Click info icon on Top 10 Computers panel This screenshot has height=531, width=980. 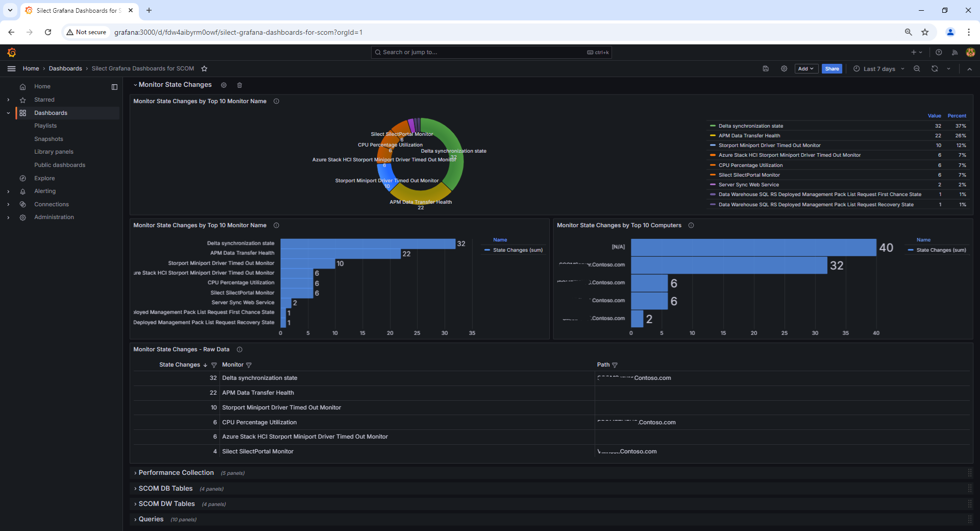point(691,225)
